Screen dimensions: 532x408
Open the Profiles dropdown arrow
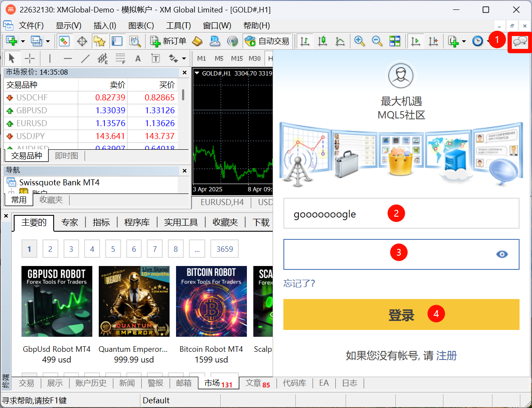tap(48, 42)
